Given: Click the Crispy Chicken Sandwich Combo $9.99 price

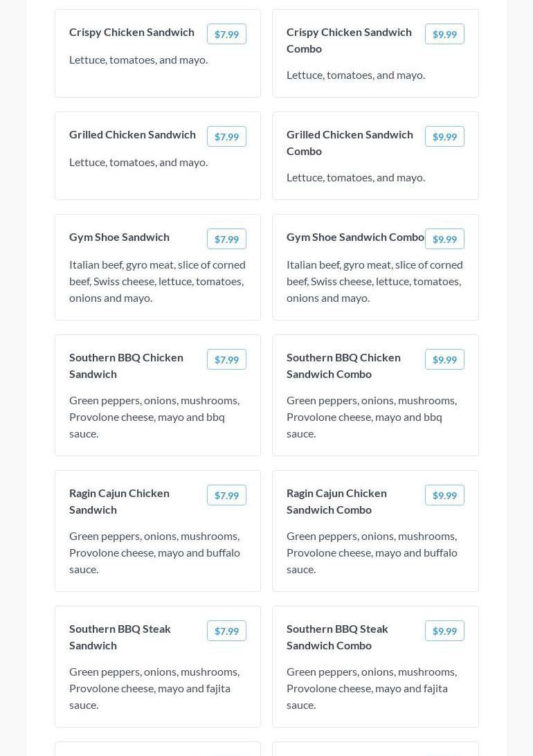Looking at the screenshot, I should (444, 34).
